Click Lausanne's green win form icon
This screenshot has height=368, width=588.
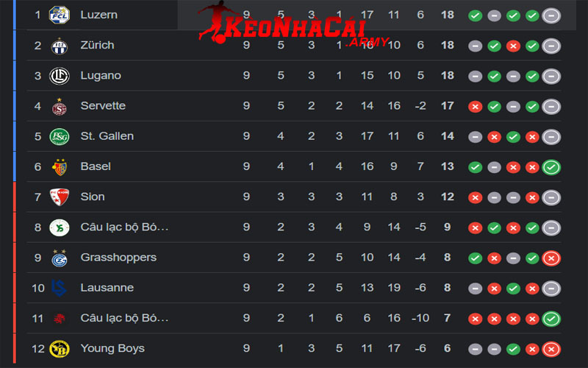tap(513, 289)
